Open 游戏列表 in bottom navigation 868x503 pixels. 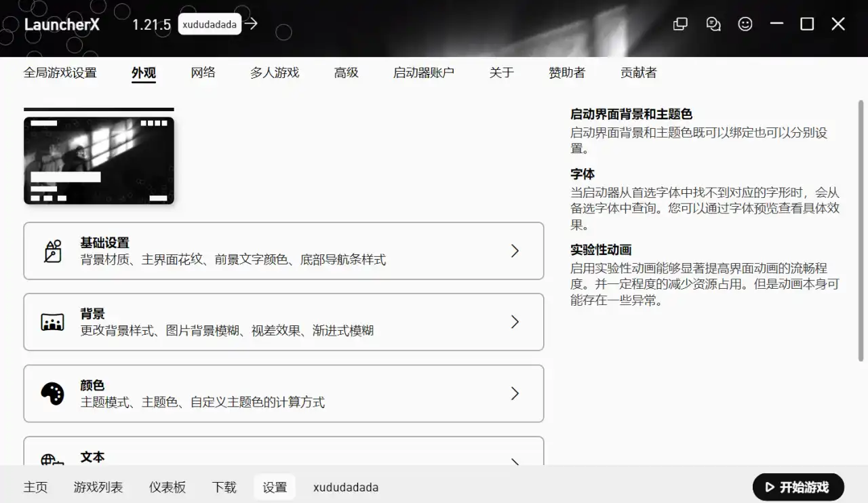pyautogui.click(x=98, y=487)
